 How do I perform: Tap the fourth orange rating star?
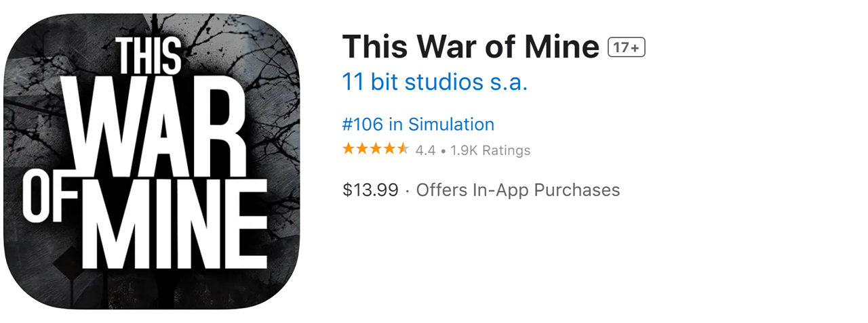[x=389, y=149]
